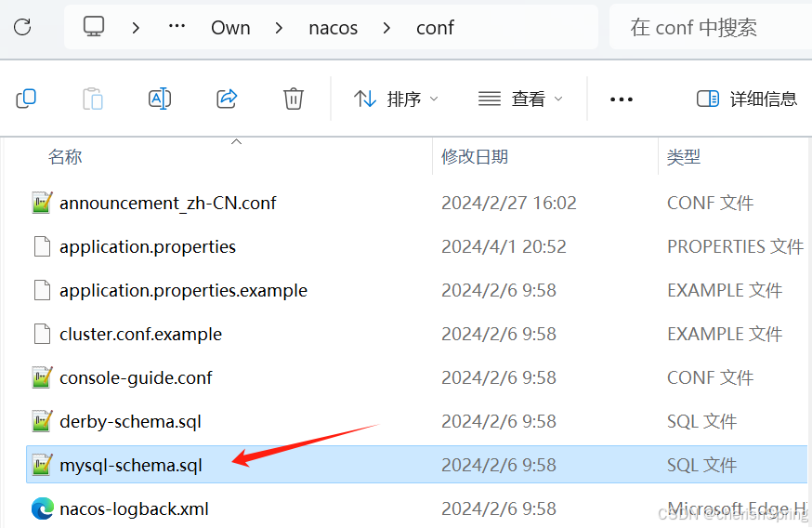812x528 pixels.
Task: Select console-guide.conf file
Action: [x=136, y=377]
